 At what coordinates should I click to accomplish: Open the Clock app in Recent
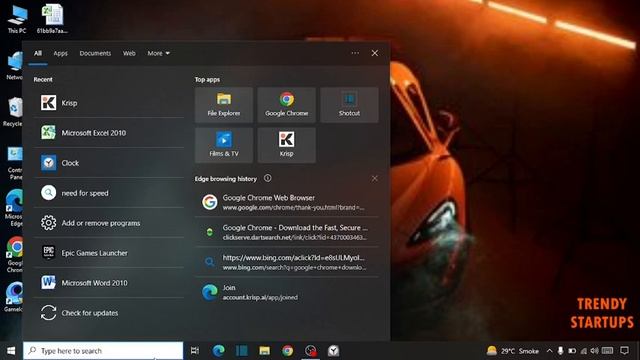[109, 163]
